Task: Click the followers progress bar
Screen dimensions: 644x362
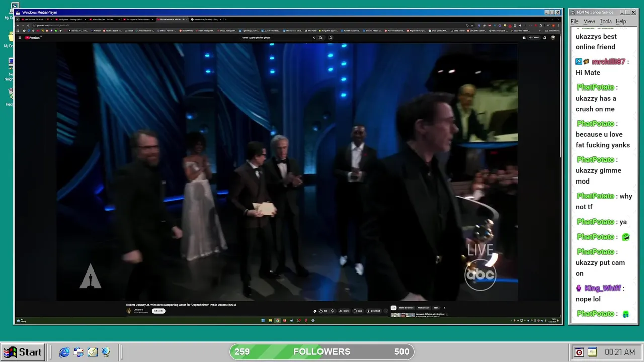Action: tap(322, 352)
